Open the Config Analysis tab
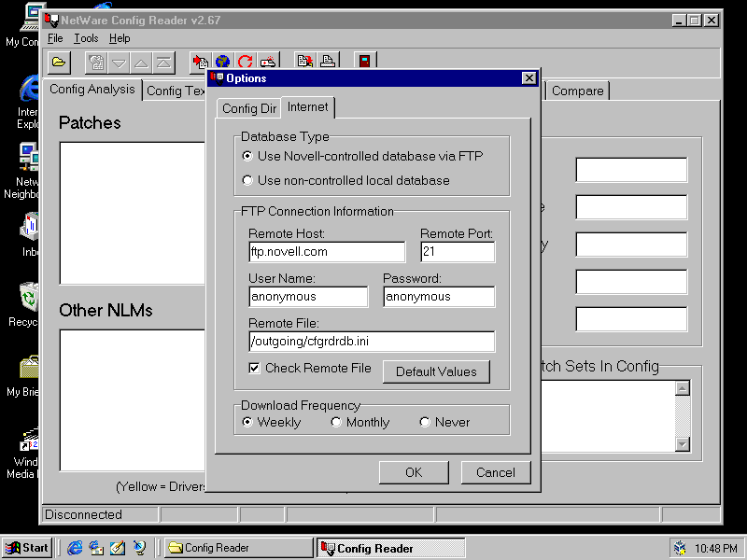Image resolution: width=747 pixels, height=560 pixels. tap(92, 89)
